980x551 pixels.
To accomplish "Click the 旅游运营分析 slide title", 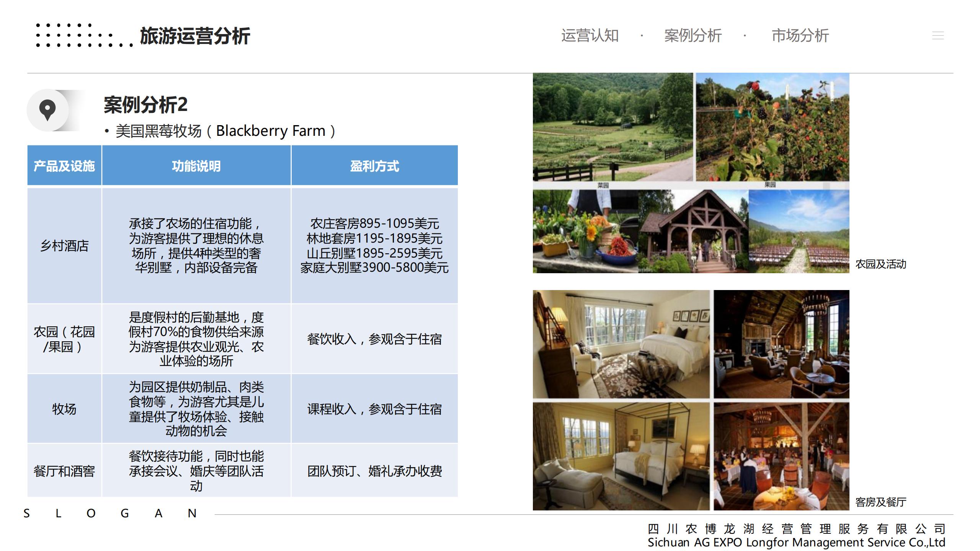I will pyautogui.click(x=195, y=36).
